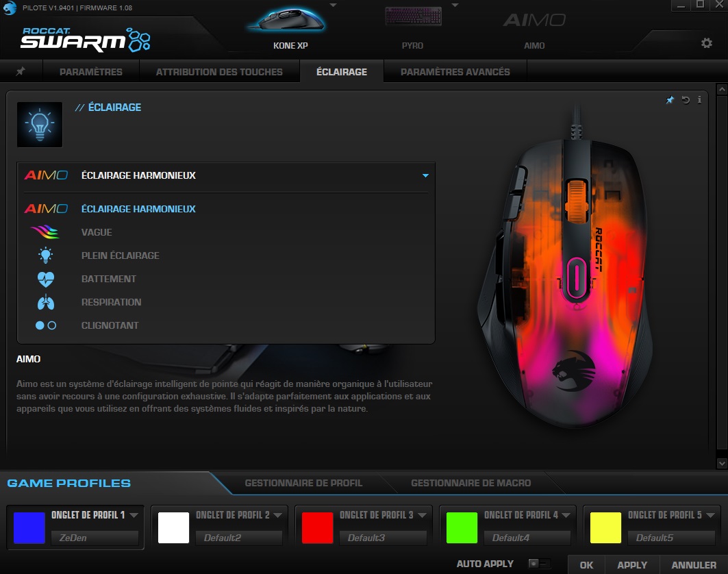The height and width of the screenshot is (574, 728).
Task: Open the Kone XP device dropdown arrow
Action: tap(334, 5)
